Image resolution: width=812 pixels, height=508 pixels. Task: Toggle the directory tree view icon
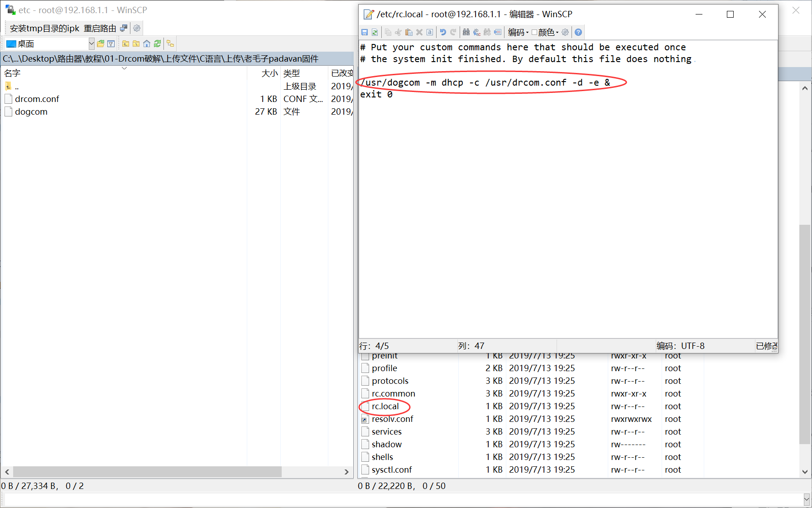(x=170, y=44)
